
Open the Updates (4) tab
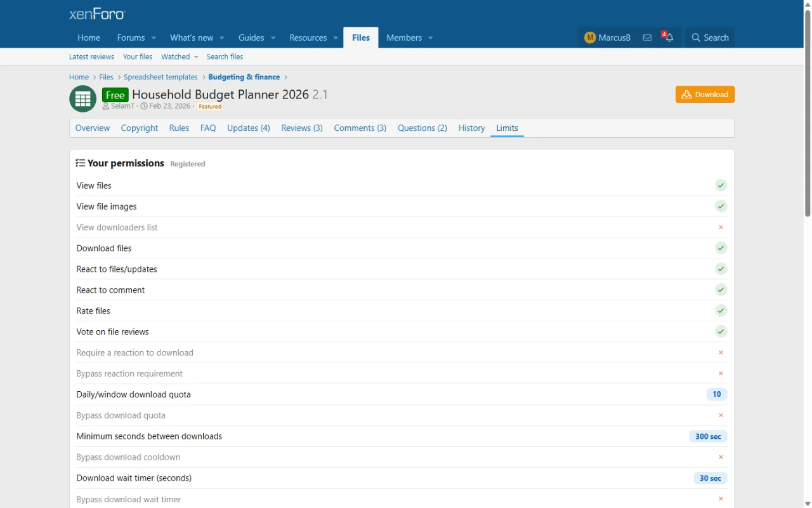249,128
